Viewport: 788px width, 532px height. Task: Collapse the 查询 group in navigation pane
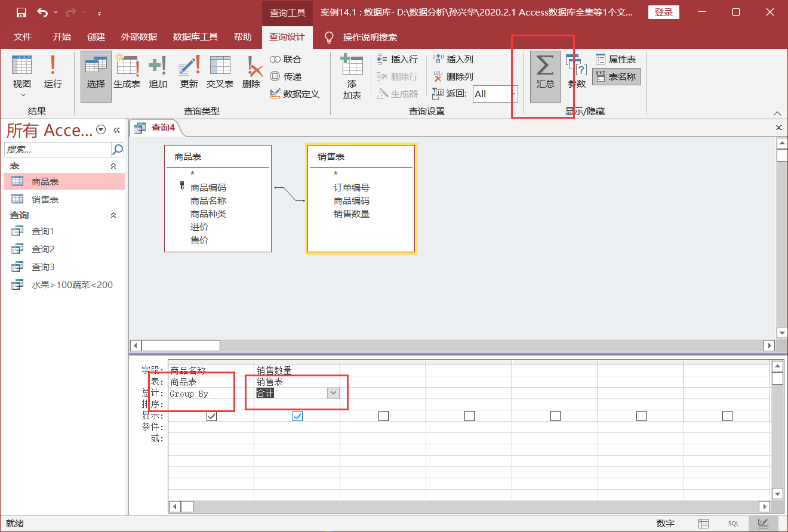point(113,215)
